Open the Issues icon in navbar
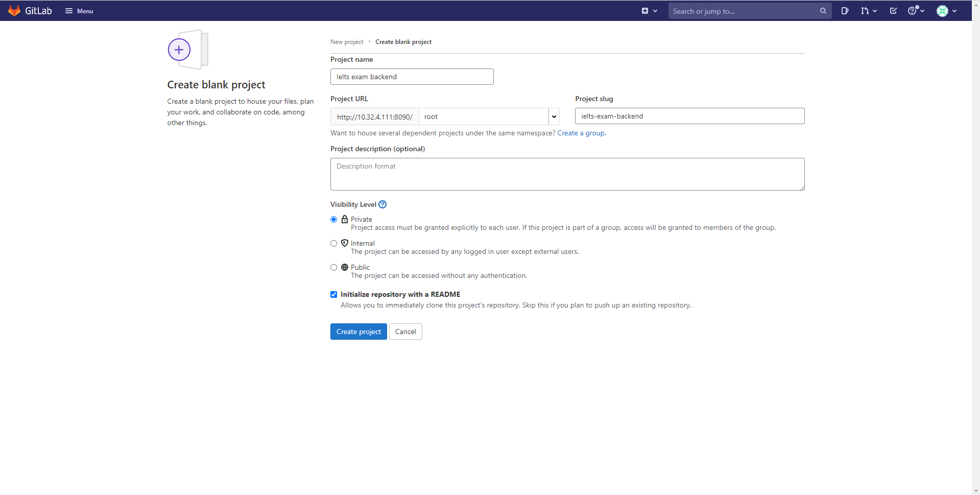The height and width of the screenshot is (495, 980). (845, 11)
